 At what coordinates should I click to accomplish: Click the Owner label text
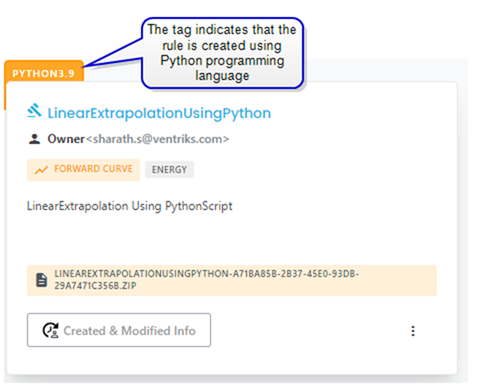click(x=66, y=139)
